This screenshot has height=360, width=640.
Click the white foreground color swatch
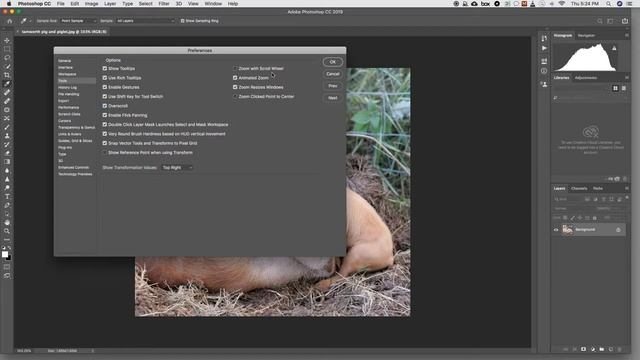coord(5,254)
